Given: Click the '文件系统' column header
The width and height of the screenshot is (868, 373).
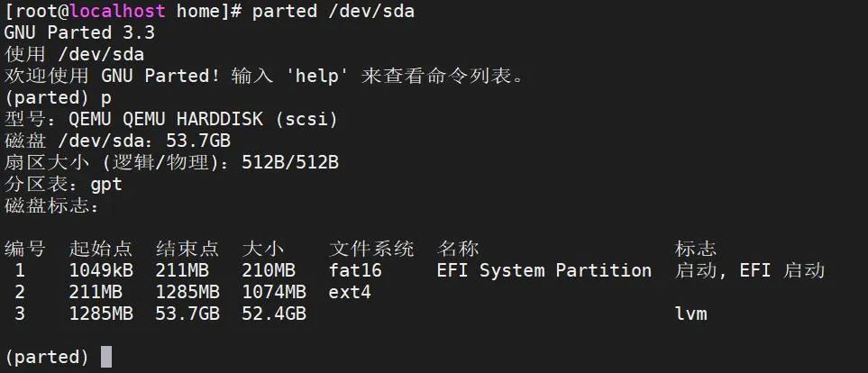Looking at the screenshot, I should [371, 249].
